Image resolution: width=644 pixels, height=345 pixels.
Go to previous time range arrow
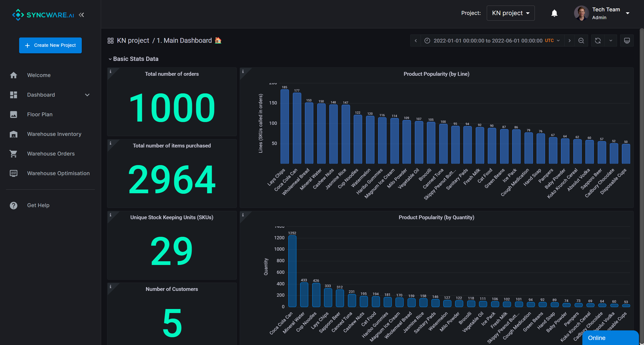point(416,41)
